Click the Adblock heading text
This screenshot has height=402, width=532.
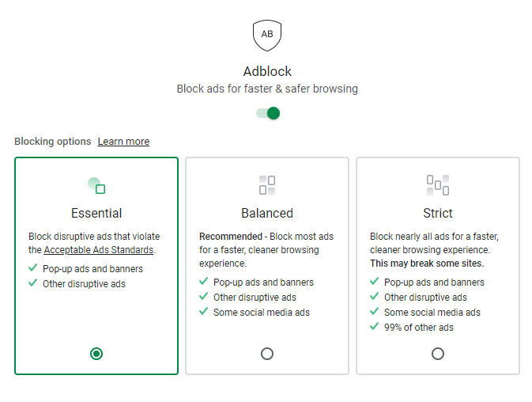click(267, 71)
